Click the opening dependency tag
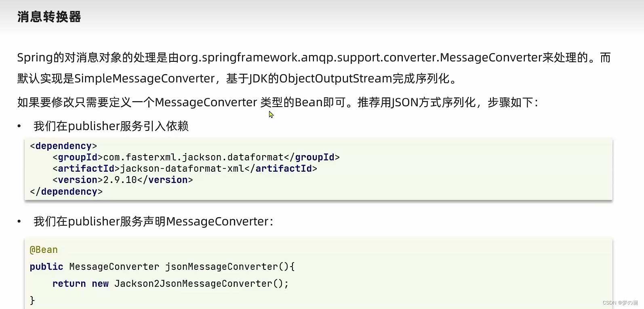This screenshot has width=644, height=309. click(63, 146)
